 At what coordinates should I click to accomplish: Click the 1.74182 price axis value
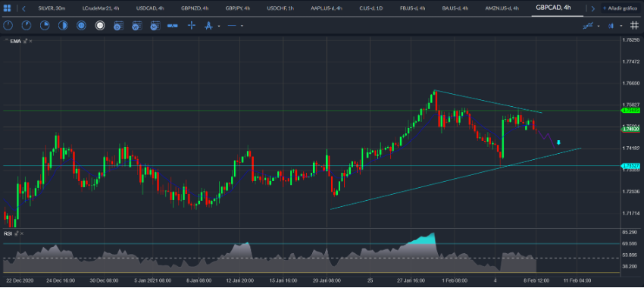[x=631, y=148]
